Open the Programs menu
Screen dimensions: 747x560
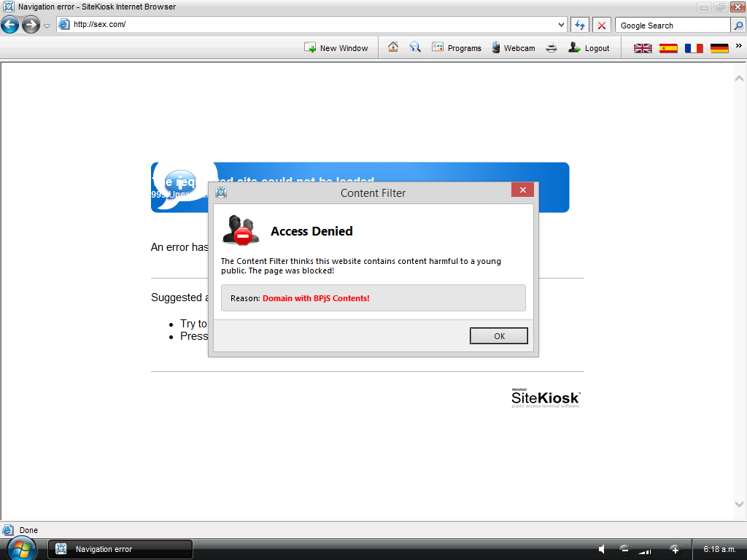(457, 48)
